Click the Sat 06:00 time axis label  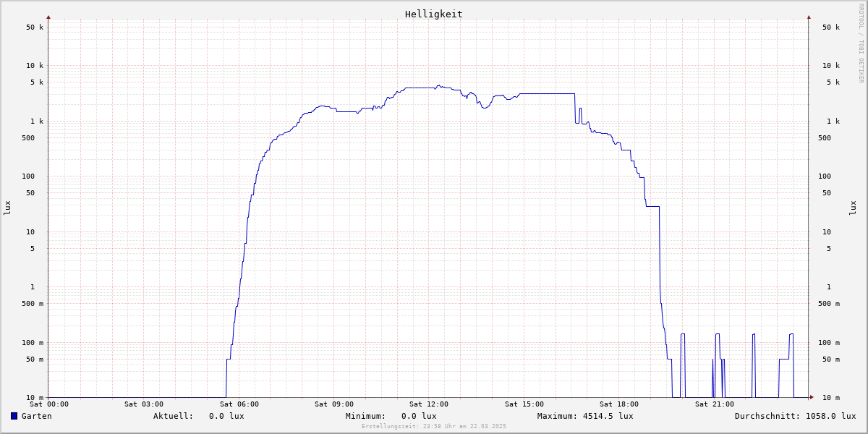coord(239,404)
